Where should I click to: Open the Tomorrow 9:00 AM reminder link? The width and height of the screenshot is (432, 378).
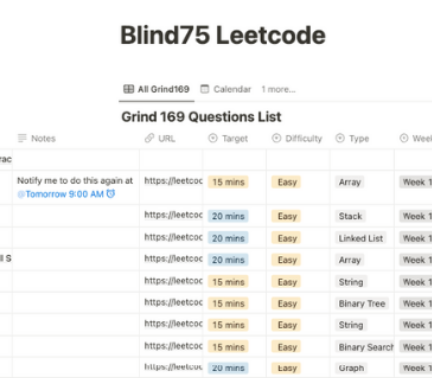click(61, 194)
